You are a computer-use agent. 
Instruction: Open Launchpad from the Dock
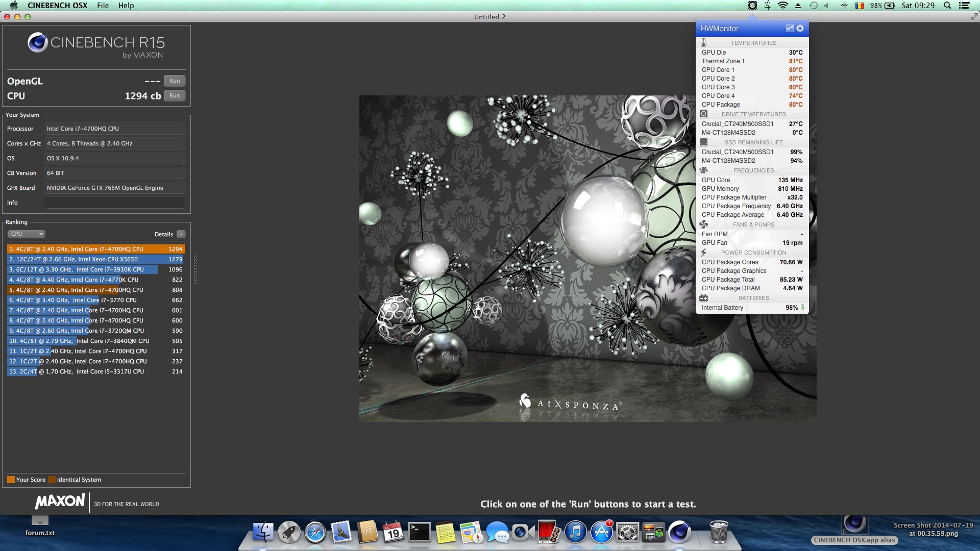[289, 532]
